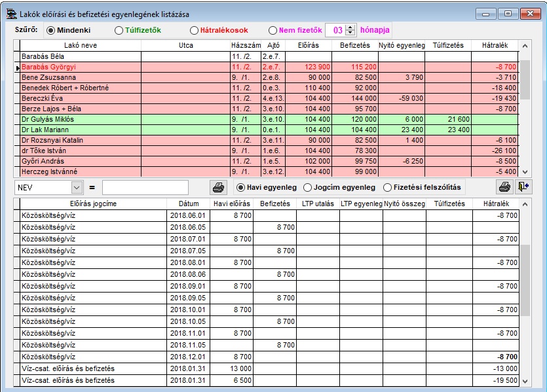Screen dimensions: 547x392
Task: Click the upper resident list's scrollbar thumb
Action: point(525,79)
